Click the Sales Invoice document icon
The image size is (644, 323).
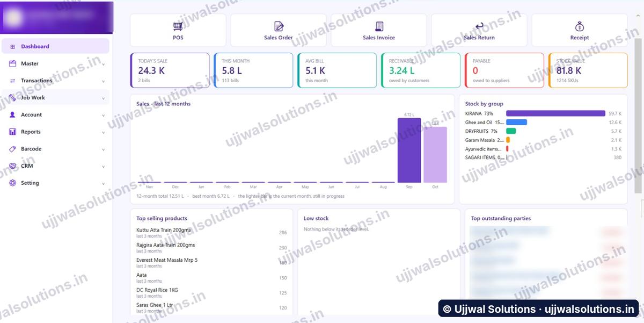379,26
